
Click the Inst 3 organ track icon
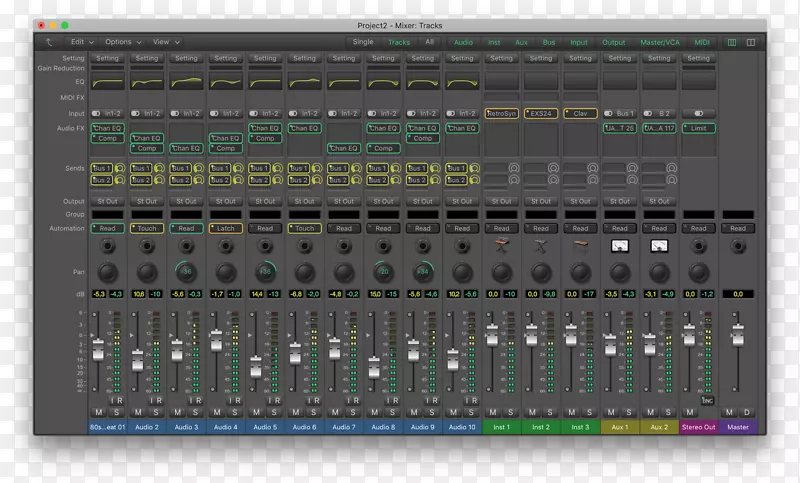[580, 246]
